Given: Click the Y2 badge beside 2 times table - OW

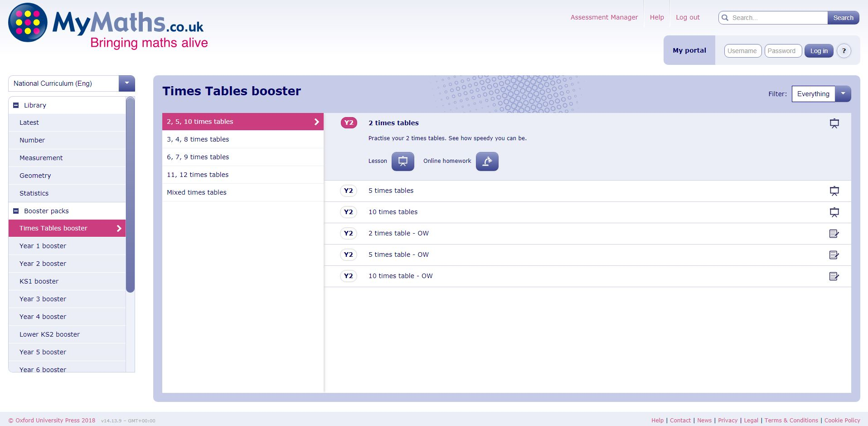Looking at the screenshot, I should click(348, 233).
